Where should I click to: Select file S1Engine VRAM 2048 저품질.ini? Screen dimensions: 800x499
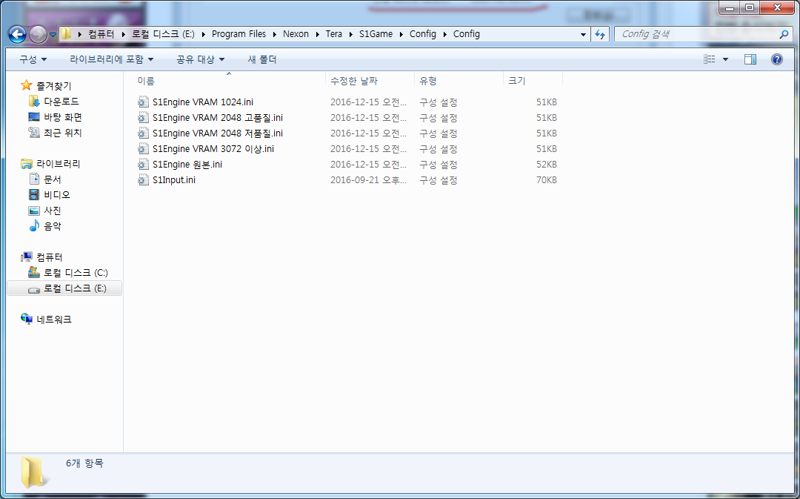217,133
